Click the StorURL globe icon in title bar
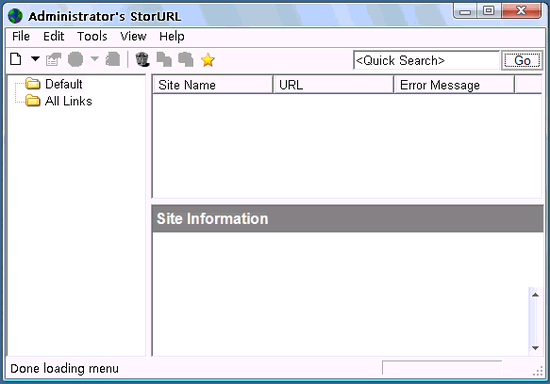 [x=15, y=16]
